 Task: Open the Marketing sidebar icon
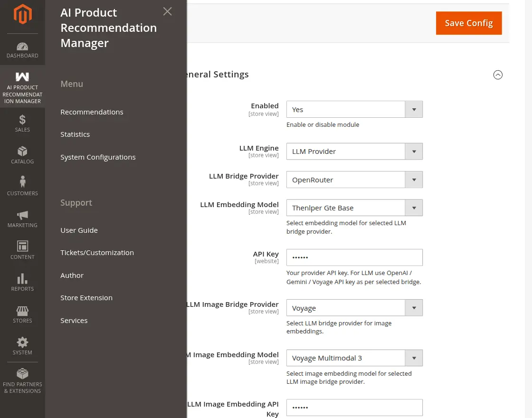coord(22,219)
